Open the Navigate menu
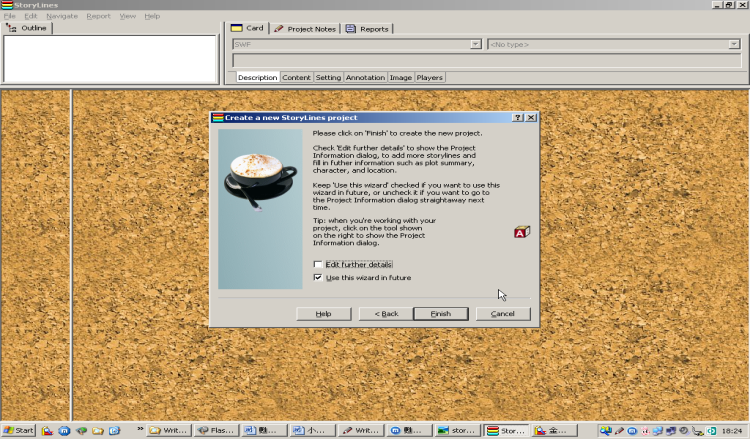Viewport: 750px width, 439px height. 62,16
